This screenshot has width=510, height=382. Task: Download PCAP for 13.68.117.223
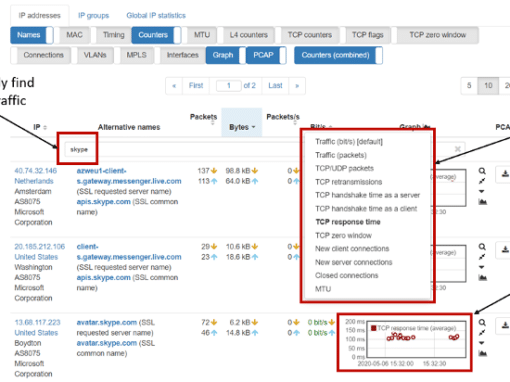coord(505,325)
